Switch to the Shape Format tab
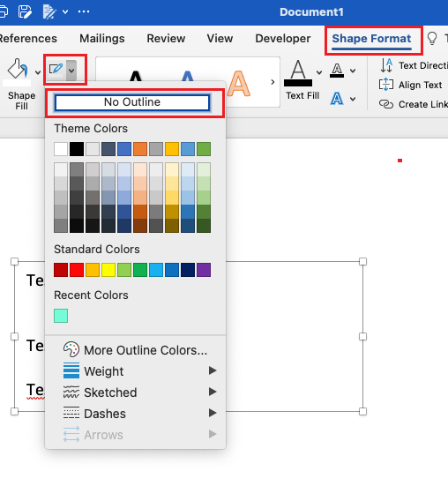Viewport: 448px width, 486px height. 371,39
